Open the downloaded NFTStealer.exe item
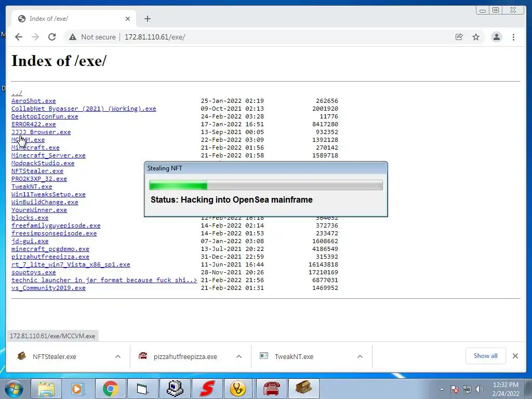Viewport: 532px width, 399px height. (x=54, y=356)
